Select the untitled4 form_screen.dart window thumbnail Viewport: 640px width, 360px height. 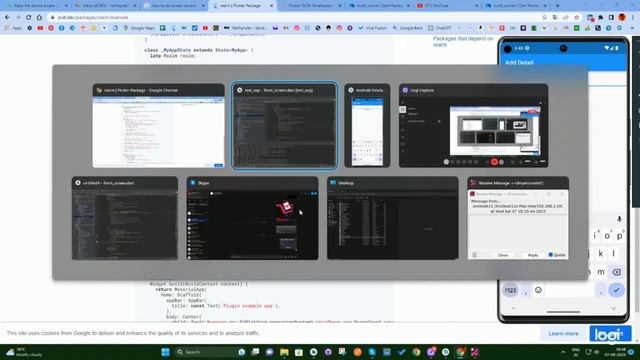(125, 218)
